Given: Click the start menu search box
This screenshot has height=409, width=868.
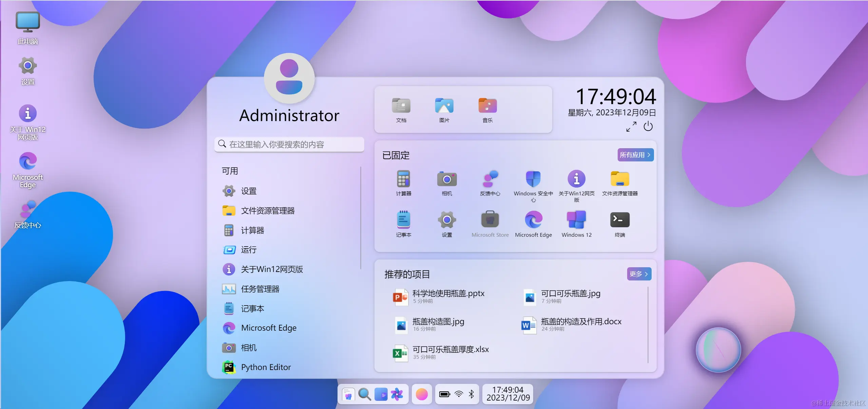Looking at the screenshot, I should (289, 144).
